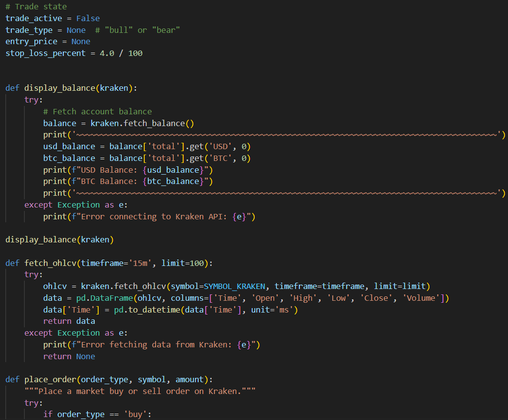The image size is (508, 420).
Task: Click the 'Low' column name string
Action: (x=339, y=298)
